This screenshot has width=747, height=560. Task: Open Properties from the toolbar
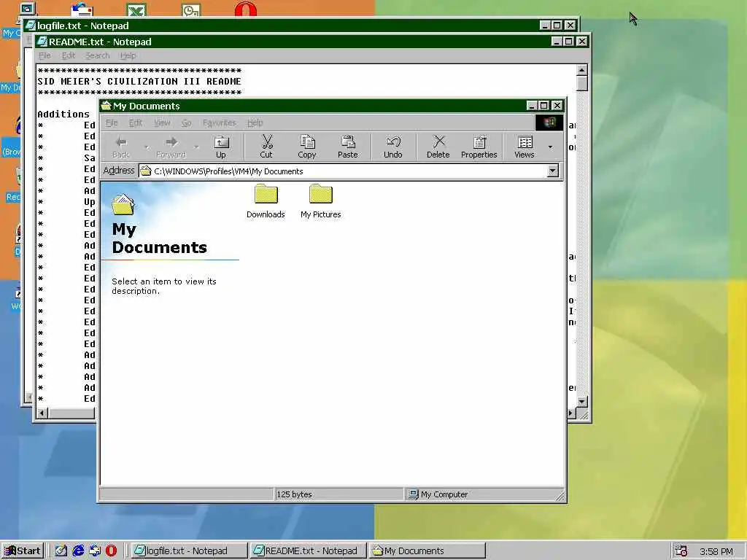[479, 147]
